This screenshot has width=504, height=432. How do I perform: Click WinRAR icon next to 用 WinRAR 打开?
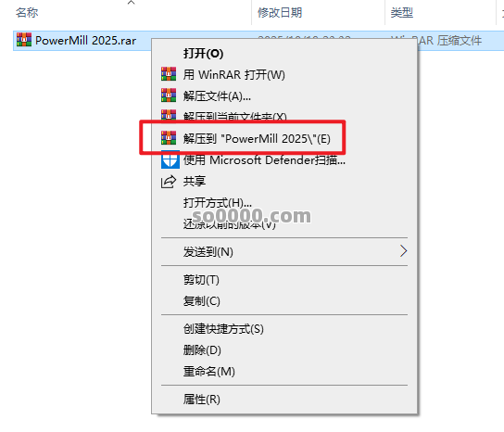click(x=169, y=74)
